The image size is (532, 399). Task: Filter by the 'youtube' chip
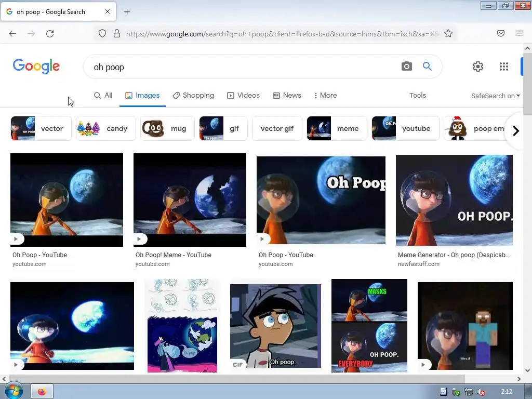pos(405,129)
